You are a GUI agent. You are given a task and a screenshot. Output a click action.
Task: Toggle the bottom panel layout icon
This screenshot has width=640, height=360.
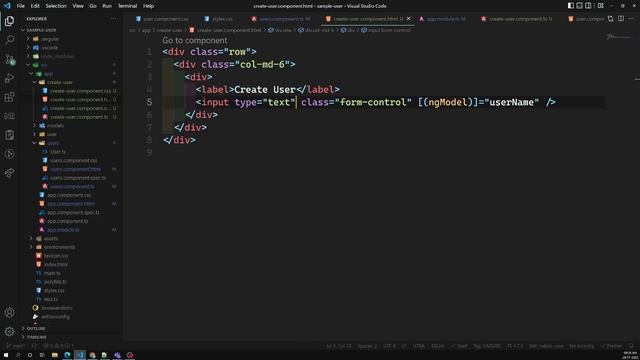(x=579, y=6)
